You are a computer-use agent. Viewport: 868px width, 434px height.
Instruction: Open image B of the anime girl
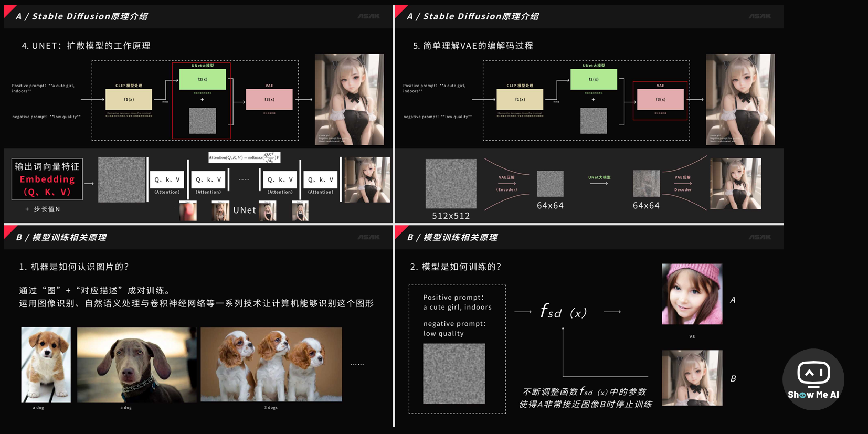tap(692, 378)
